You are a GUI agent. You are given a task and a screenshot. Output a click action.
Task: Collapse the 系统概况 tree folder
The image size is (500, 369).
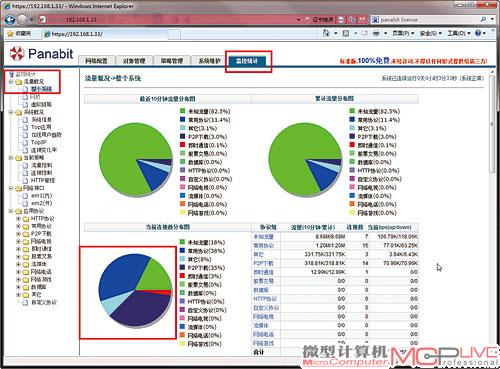(11, 112)
